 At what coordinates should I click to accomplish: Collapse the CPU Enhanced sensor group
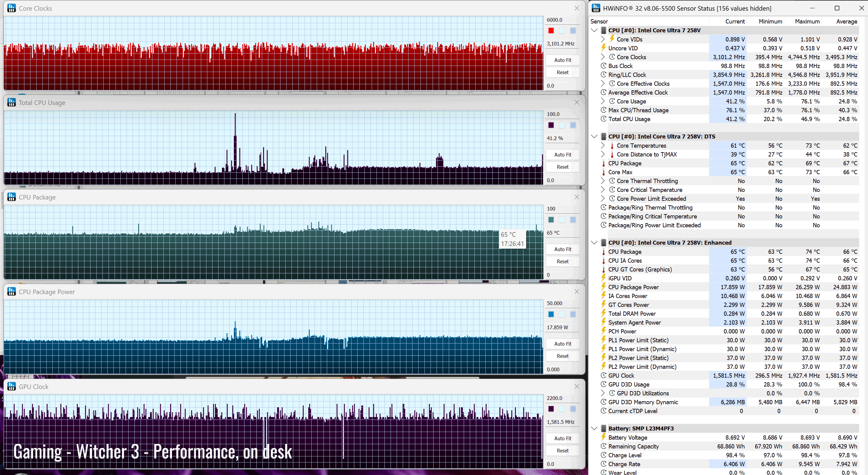pos(595,243)
